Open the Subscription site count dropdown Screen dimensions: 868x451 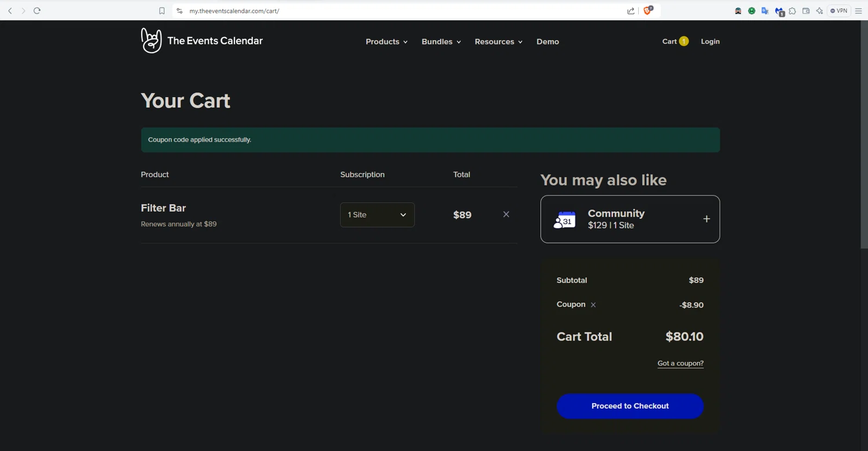tap(377, 215)
